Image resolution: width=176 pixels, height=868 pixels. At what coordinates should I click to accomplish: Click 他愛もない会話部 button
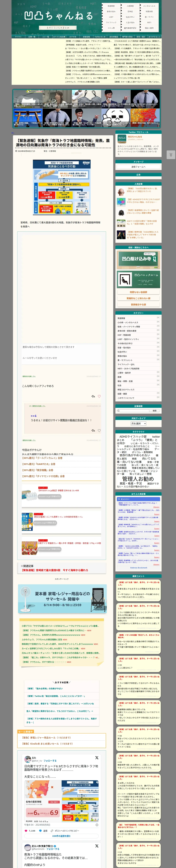pos(138,292)
